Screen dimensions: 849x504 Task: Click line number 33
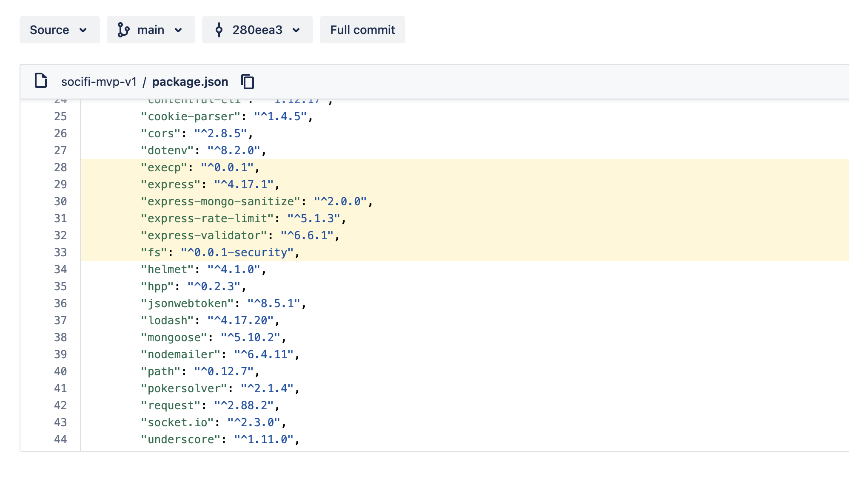[60, 252]
